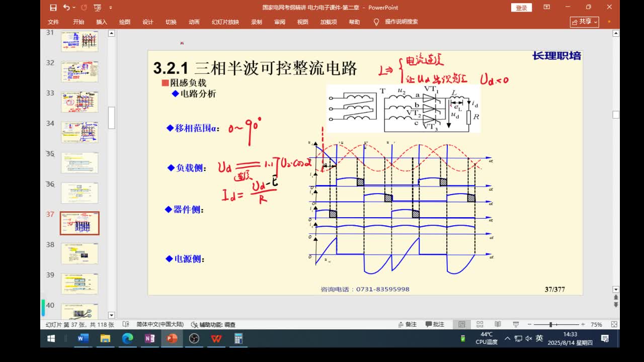Open Calculator from the taskbar
This screenshot has height=362, width=644.
pos(238,339)
